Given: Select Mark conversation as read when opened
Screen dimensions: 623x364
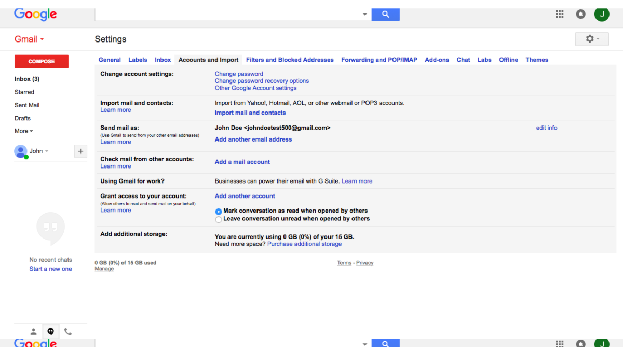Looking at the screenshot, I should 219,212.
